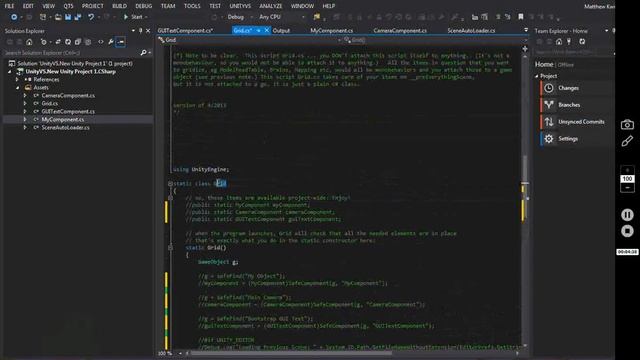640x360 pixels.
Task: Close the Grid.cs tab
Action: point(267,31)
